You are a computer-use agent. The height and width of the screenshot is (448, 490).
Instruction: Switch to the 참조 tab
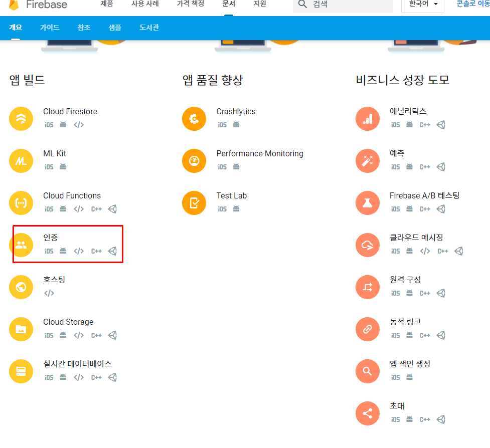coord(84,28)
